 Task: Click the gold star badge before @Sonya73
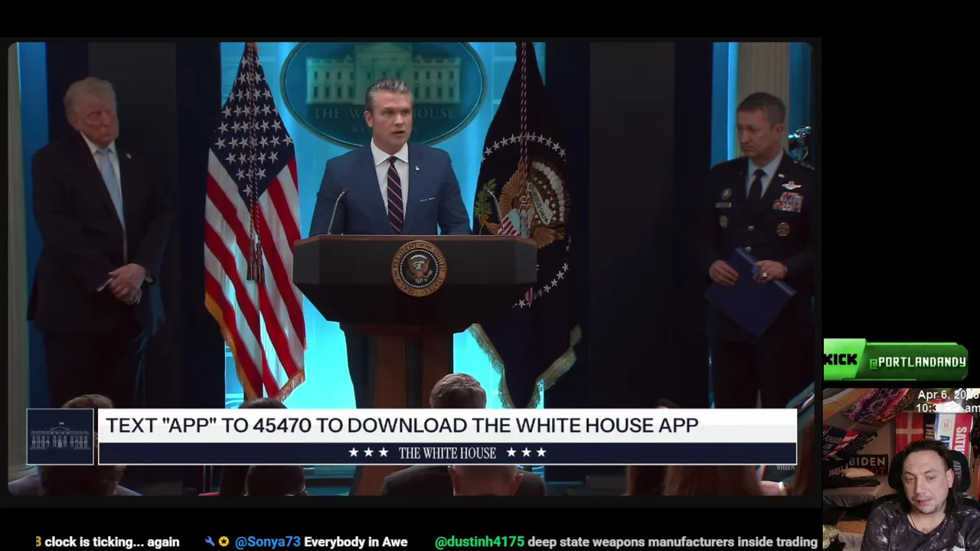224,542
